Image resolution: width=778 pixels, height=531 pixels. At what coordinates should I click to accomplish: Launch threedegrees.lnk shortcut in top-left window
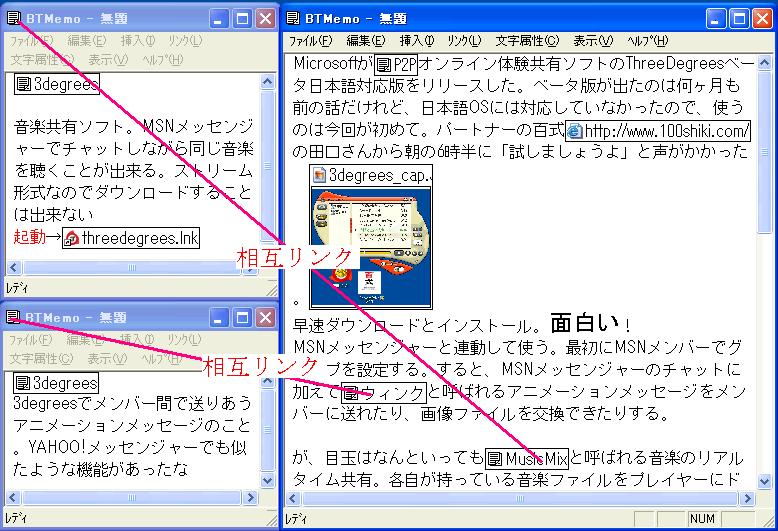[131, 238]
